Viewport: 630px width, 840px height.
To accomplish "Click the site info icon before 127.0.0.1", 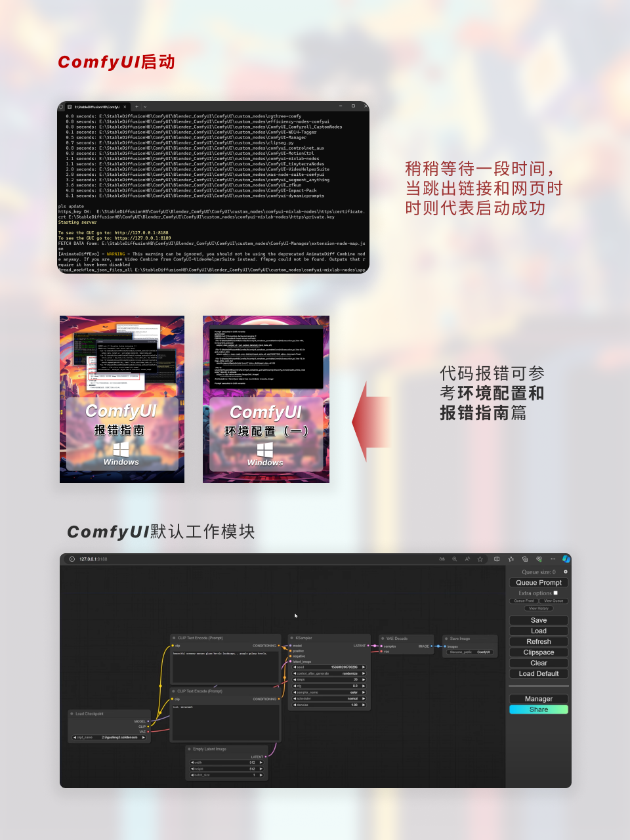I will click(72, 559).
